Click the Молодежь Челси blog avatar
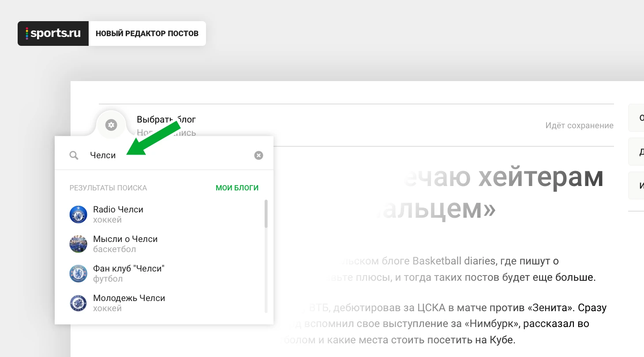Viewport: 644px width, 357px height. point(79,303)
